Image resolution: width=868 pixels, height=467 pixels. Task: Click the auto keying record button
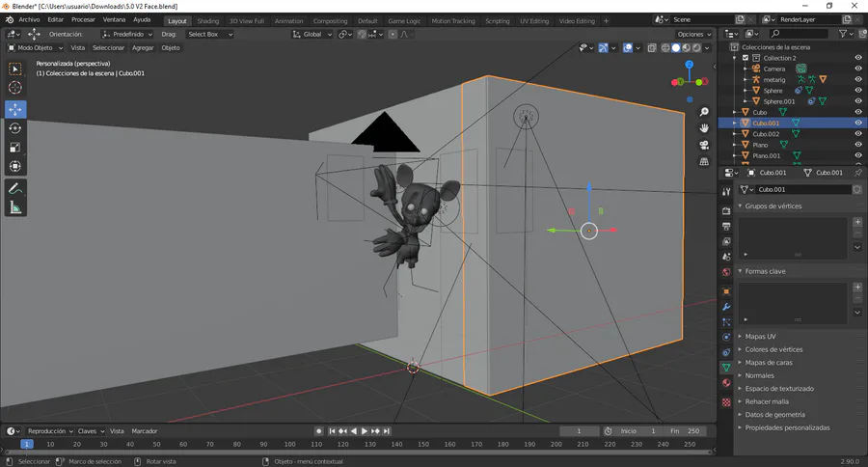click(x=319, y=431)
